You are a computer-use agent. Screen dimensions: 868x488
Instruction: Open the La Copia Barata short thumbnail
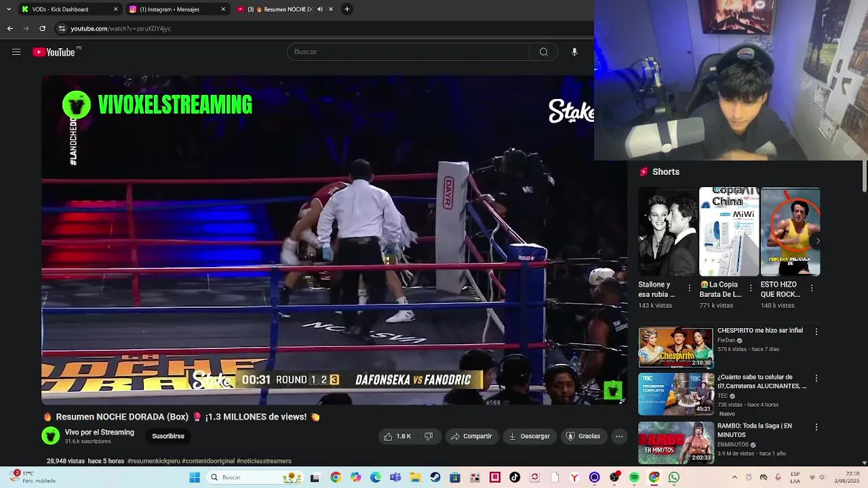(729, 232)
